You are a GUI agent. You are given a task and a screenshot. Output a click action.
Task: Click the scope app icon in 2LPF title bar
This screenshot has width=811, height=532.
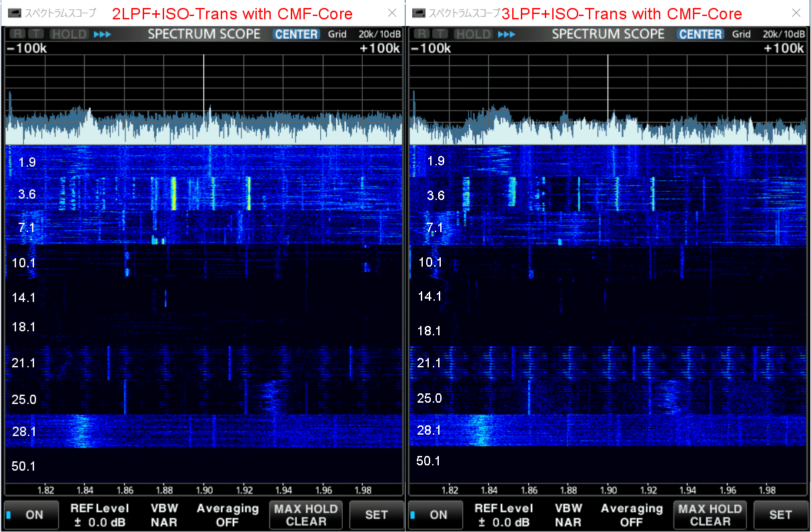[13, 13]
